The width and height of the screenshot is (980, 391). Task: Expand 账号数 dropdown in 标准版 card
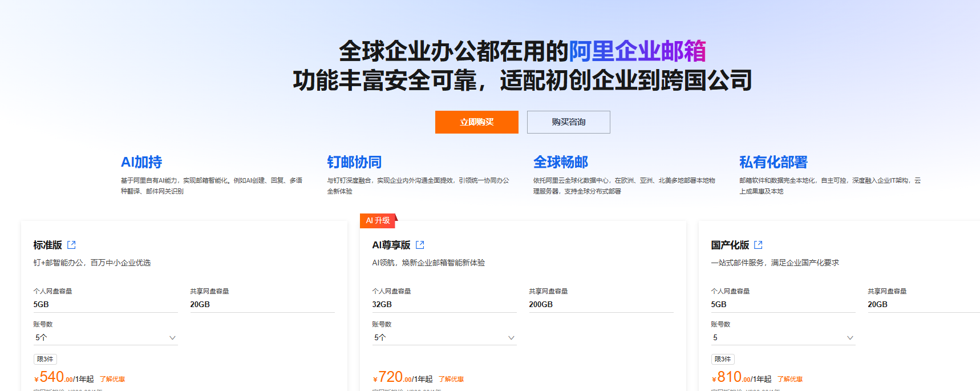[x=106, y=337]
